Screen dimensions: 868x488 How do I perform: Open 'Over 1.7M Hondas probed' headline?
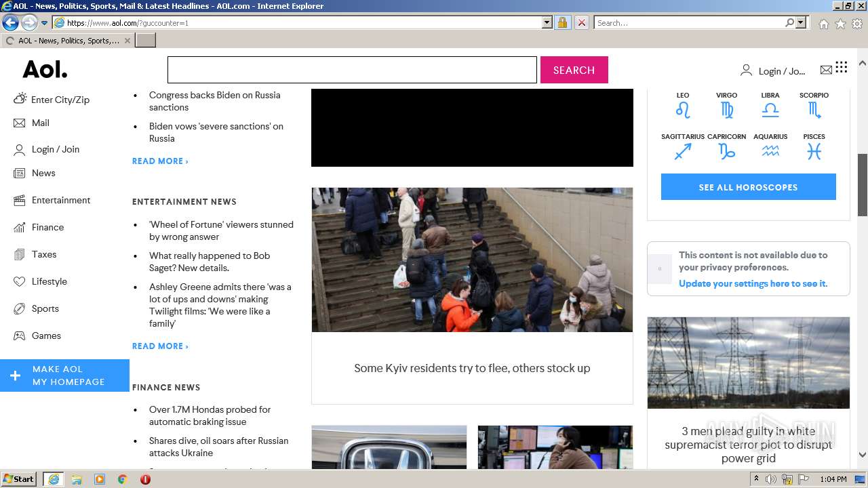[x=210, y=415]
